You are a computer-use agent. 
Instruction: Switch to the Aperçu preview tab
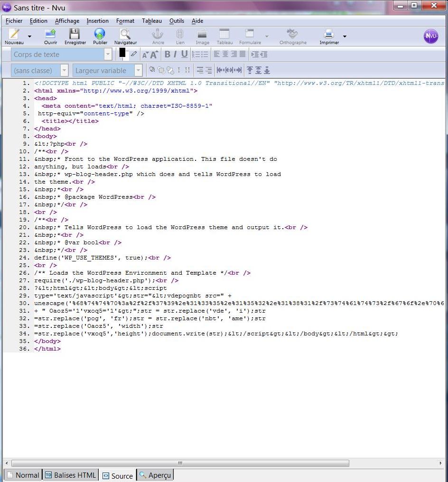coord(155,475)
